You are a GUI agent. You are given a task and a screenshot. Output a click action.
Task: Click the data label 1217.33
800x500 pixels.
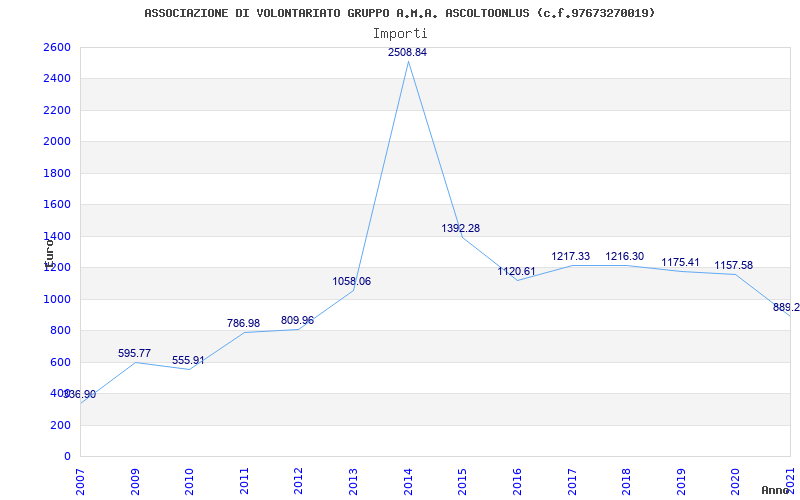click(570, 257)
